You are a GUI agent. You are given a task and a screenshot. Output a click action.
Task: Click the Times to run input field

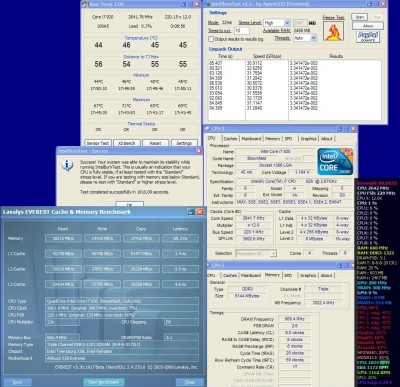click(242, 31)
